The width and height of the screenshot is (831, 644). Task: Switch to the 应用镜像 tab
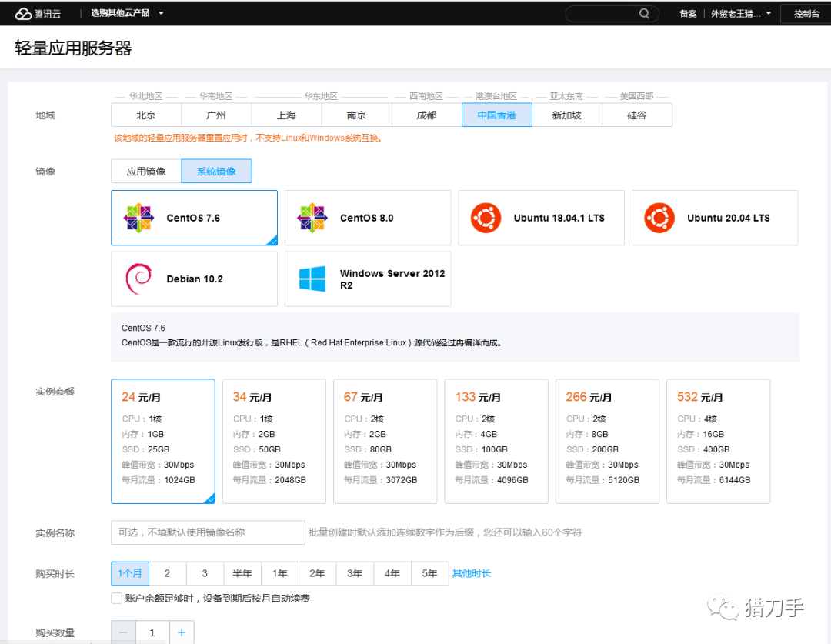(145, 171)
